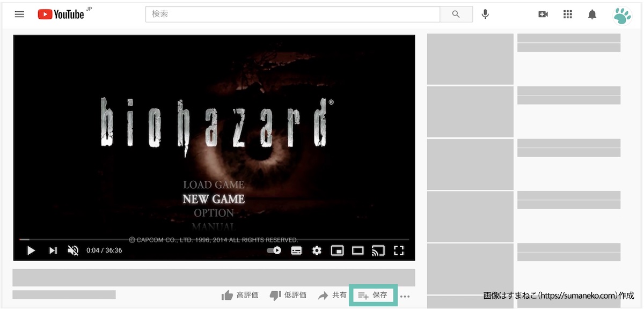The image size is (644, 310).
Task: Cast video to a TV
Action: point(378,250)
